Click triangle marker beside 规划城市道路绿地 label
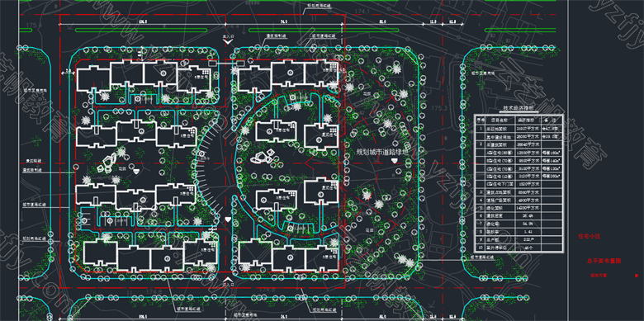Screen dimensions: 644x321 pos(395,161)
